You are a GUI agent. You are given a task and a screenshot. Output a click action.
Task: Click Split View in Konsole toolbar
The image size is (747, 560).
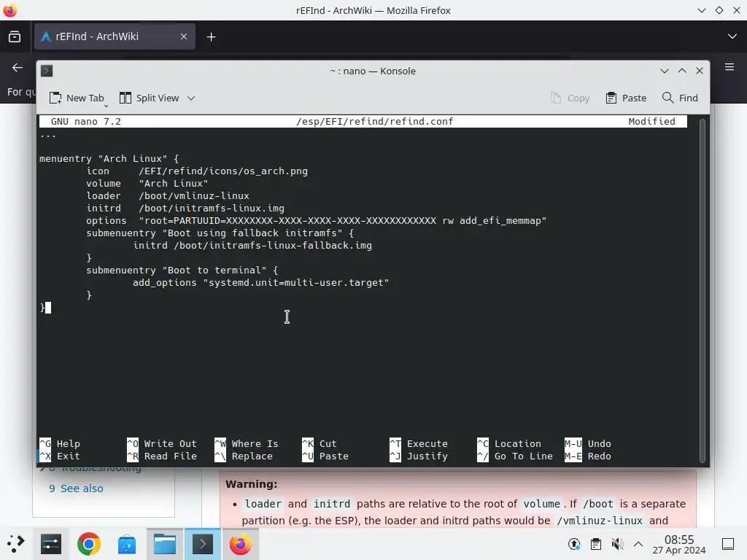pos(149,98)
